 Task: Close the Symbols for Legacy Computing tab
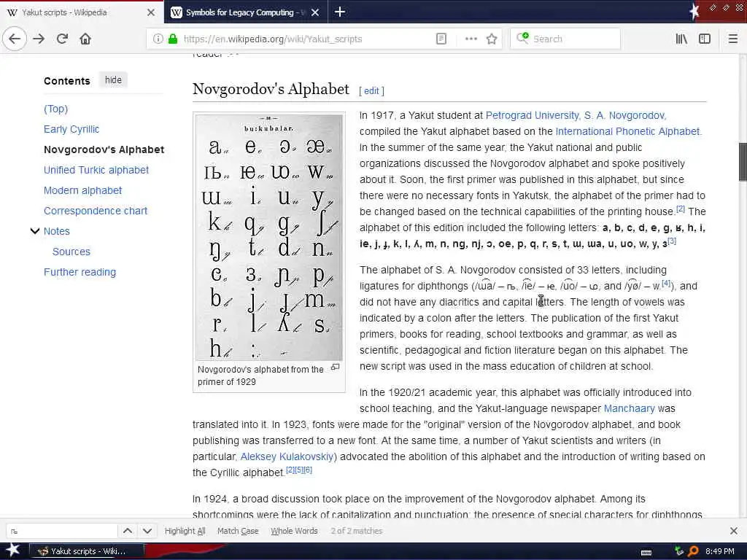coord(315,12)
